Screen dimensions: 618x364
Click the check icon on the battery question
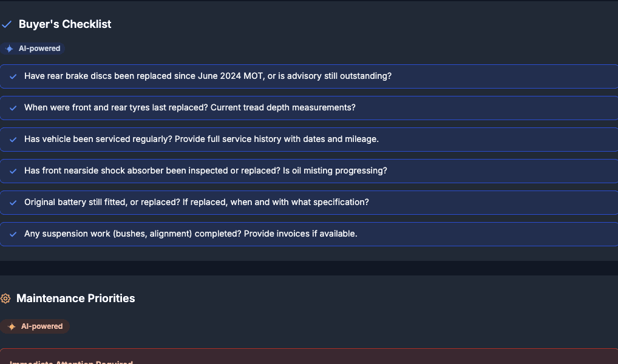click(x=13, y=202)
